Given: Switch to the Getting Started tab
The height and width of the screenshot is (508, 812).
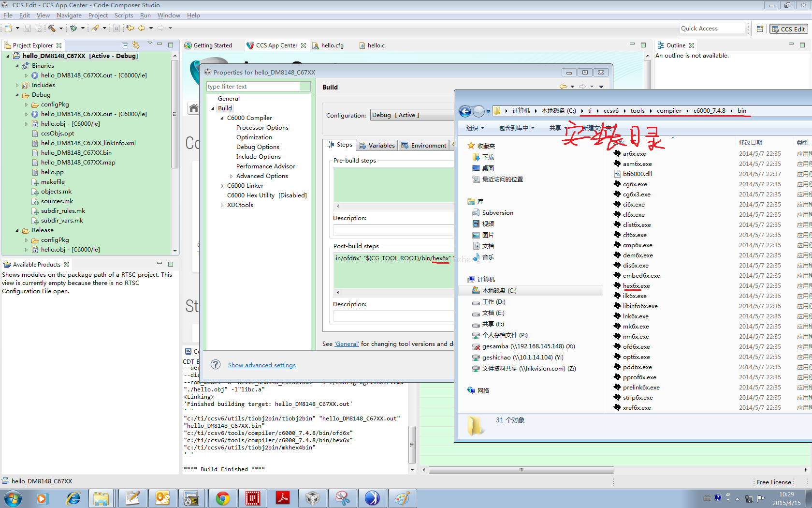Looking at the screenshot, I should click(x=208, y=45).
